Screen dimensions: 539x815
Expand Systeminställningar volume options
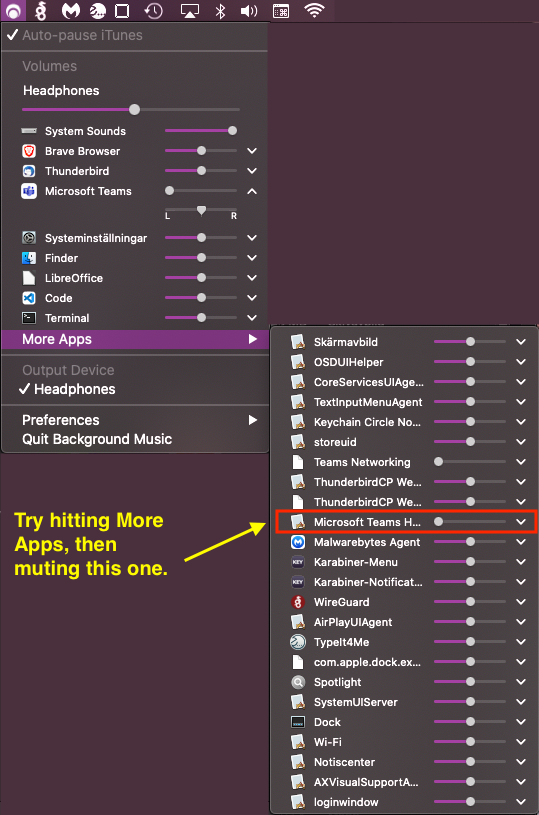point(252,238)
